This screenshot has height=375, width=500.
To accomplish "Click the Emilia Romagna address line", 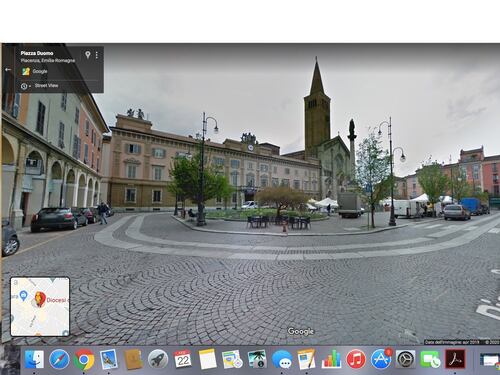I will click(x=48, y=61).
